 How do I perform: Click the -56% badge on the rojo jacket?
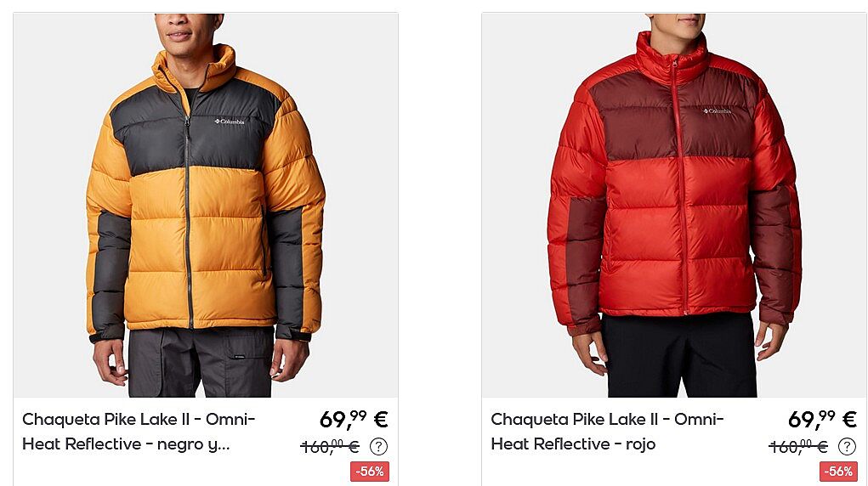click(838, 472)
